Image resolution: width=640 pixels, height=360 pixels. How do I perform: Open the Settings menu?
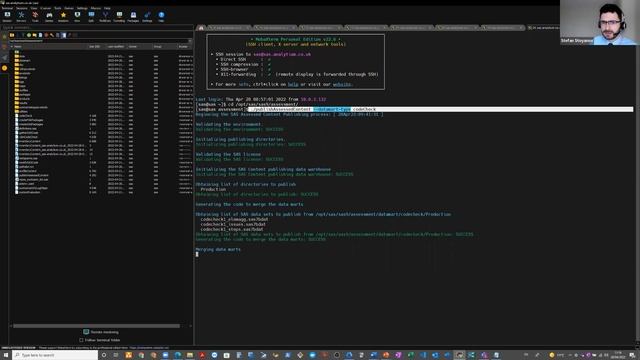82,8
